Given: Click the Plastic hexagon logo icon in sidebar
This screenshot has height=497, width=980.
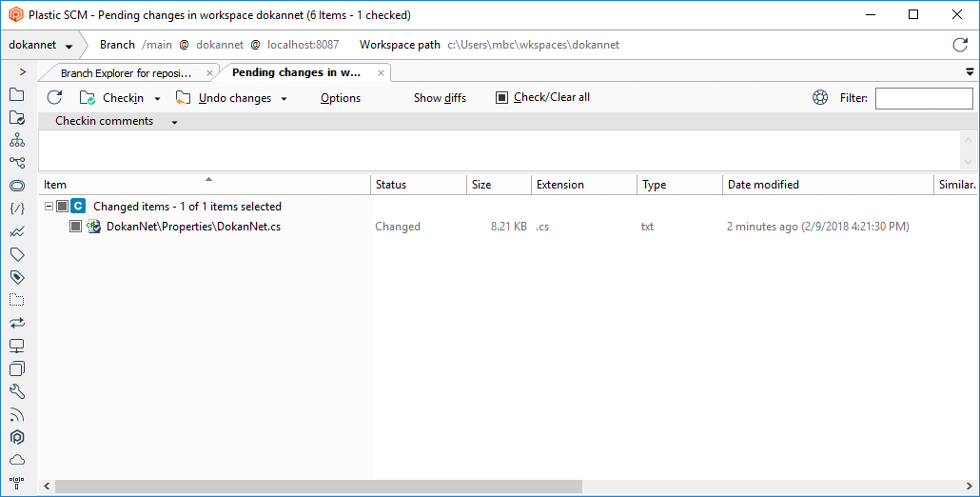Looking at the screenshot, I should click(x=17, y=437).
